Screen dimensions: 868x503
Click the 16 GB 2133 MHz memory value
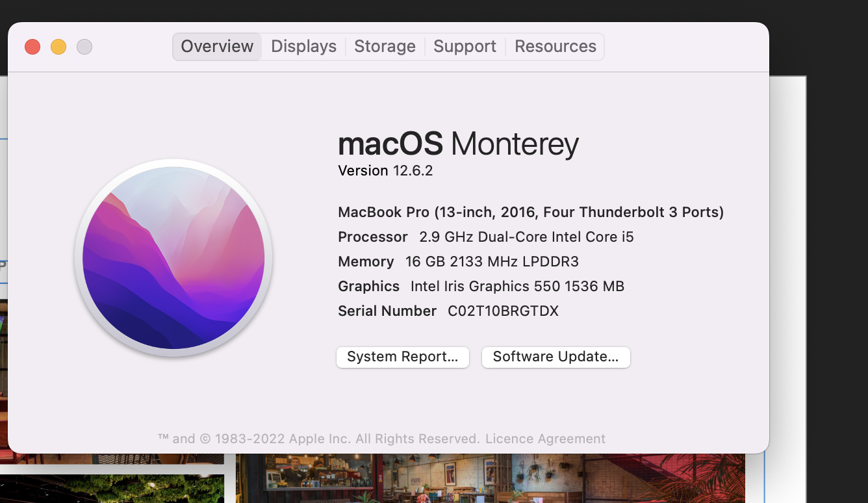tap(492, 262)
